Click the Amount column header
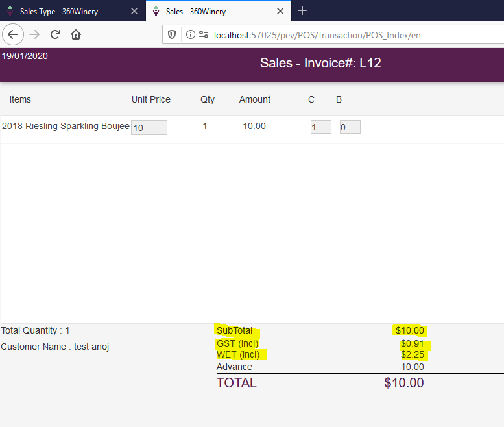This screenshot has width=504, height=427. (x=254, y=99)
